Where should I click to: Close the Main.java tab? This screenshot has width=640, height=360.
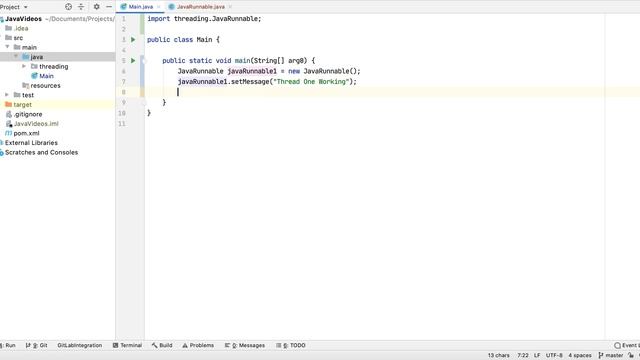(x=159, y=7)
